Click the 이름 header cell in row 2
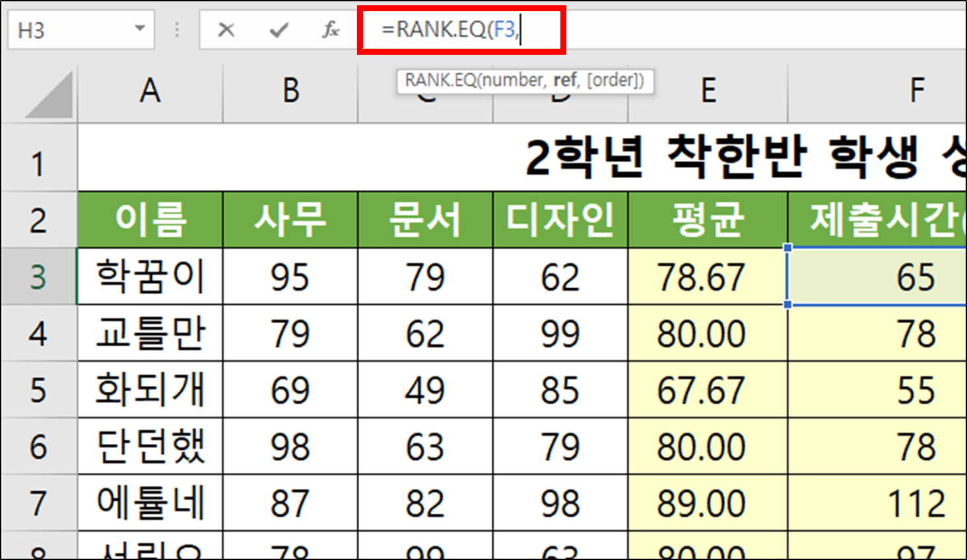 click(150, 220)
